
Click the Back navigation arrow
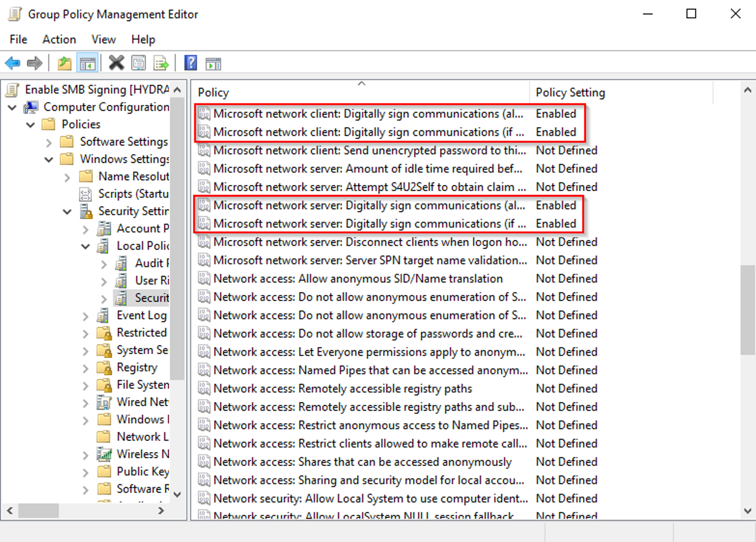(x=13, y=62)
